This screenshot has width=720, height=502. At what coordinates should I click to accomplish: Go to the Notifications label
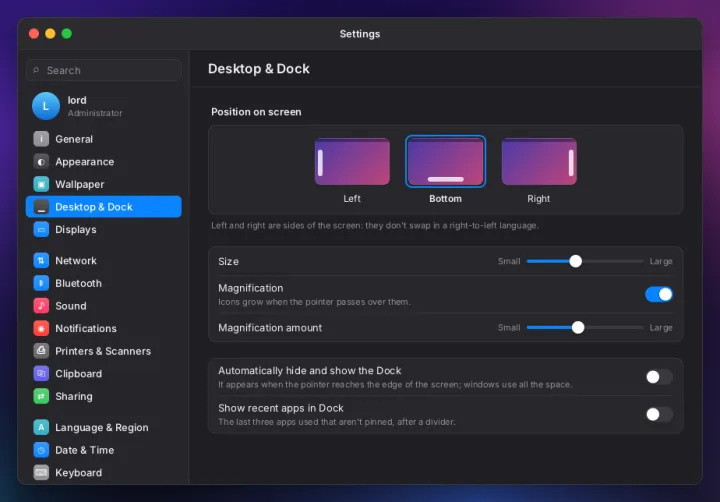point(86,328)
